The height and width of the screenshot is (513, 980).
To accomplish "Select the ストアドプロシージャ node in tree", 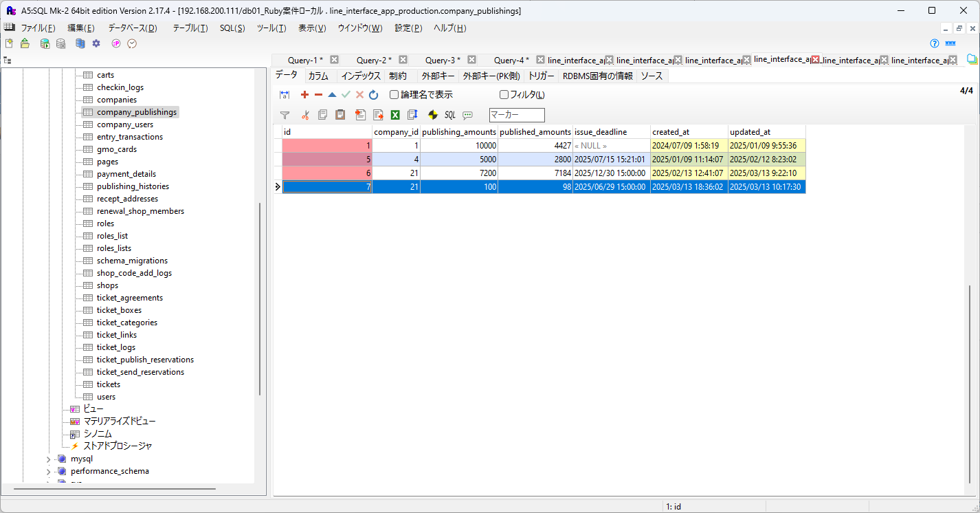I will pyautogui.click(x=118, y=446).
